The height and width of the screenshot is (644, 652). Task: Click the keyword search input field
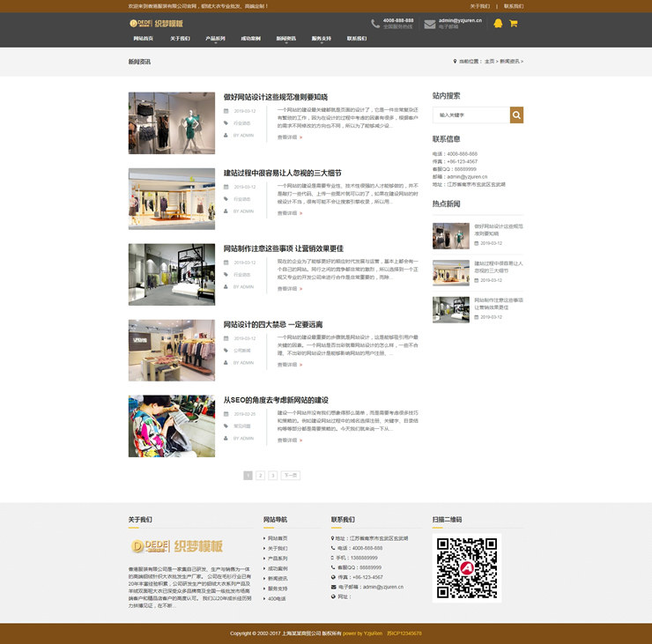(x=471, y=115)
